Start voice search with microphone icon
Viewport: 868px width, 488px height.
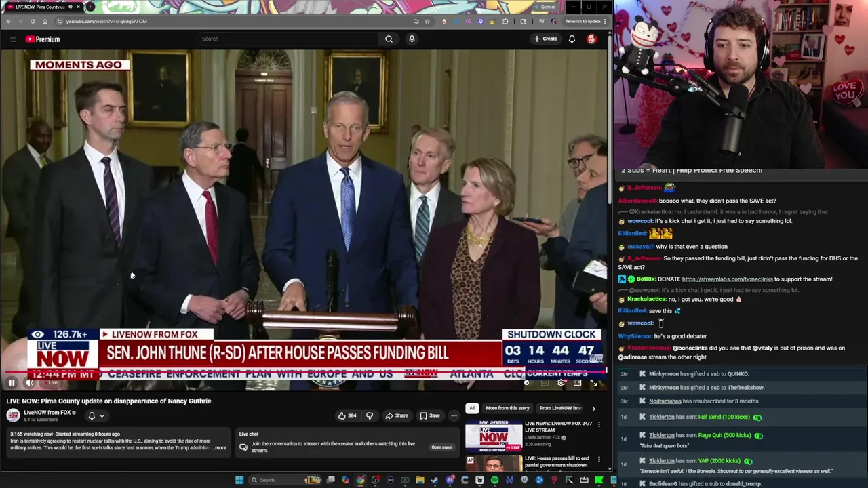coord(412,39)
